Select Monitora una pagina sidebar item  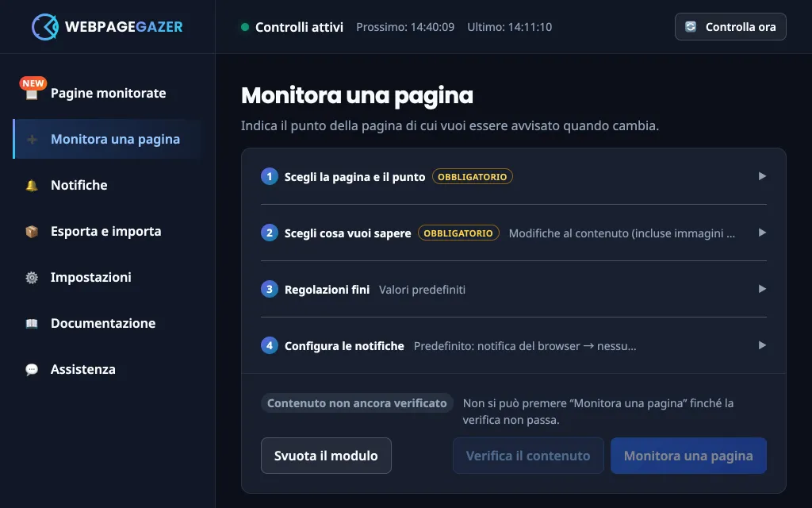(107, 139)
